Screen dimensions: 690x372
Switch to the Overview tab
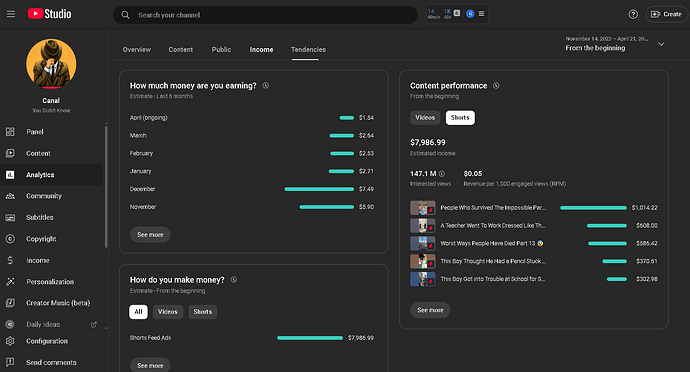click(x=136, y=50)
